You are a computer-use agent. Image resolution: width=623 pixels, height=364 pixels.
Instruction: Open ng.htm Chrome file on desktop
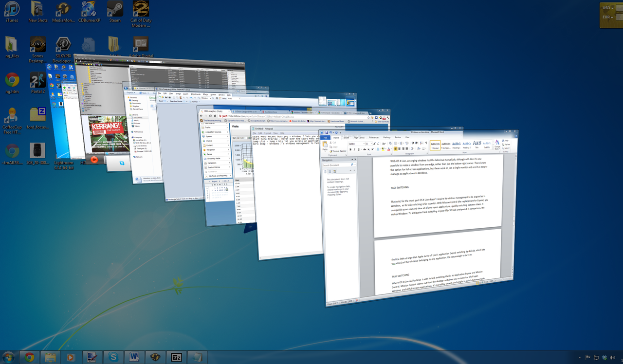click(12, 83)
